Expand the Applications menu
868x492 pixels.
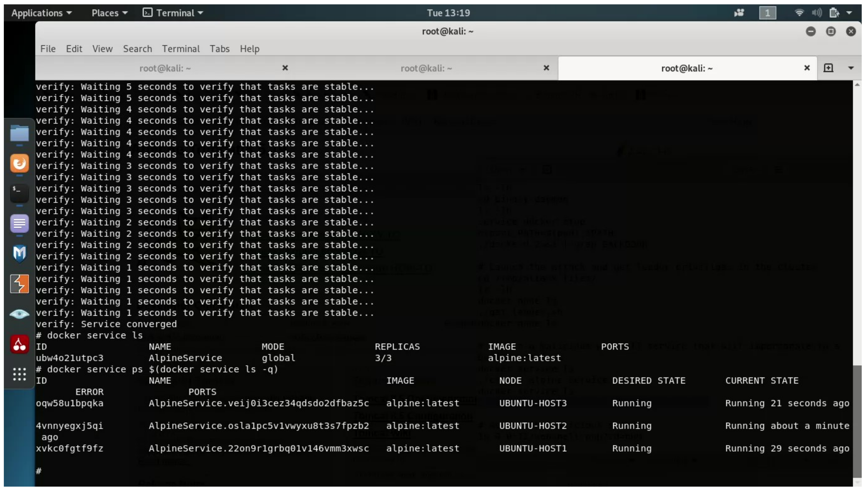pyautogui.click(x=41, y=13)
